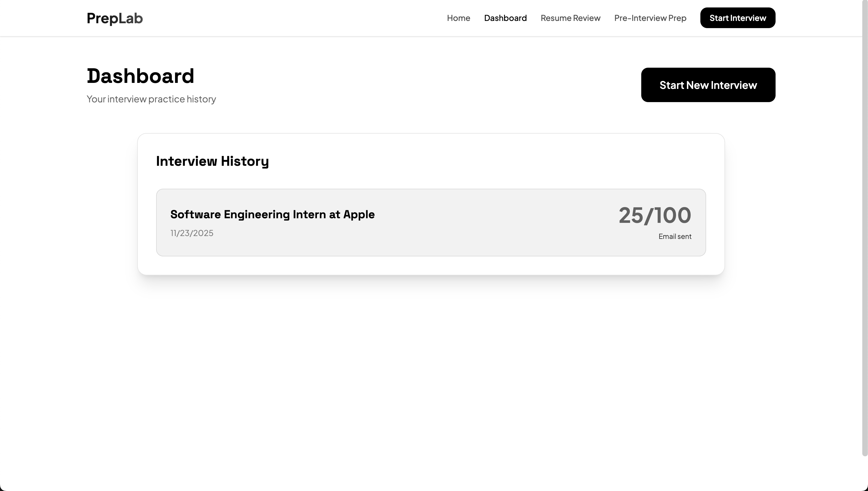The height and width of the screenshot is (491, 868).
Task: Click the blank area below the history card
Action: click(431, 371)
